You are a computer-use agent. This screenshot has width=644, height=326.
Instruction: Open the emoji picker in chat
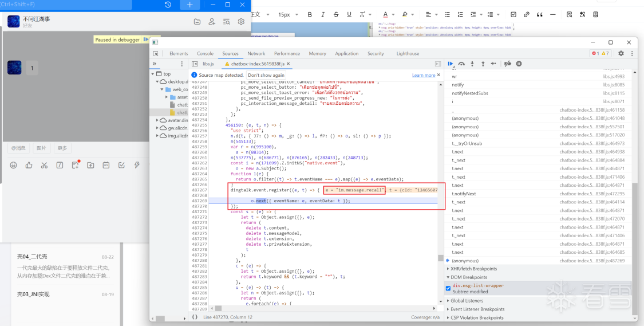point(14,165)
